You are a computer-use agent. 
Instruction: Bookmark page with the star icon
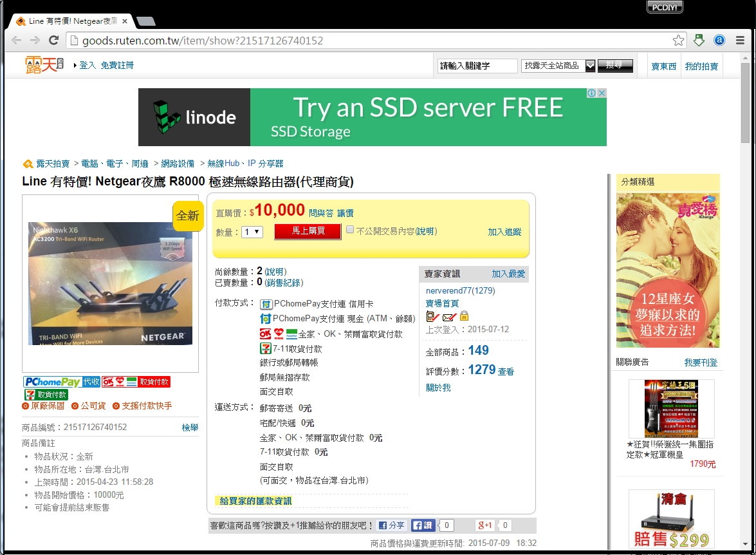point(678,41)
